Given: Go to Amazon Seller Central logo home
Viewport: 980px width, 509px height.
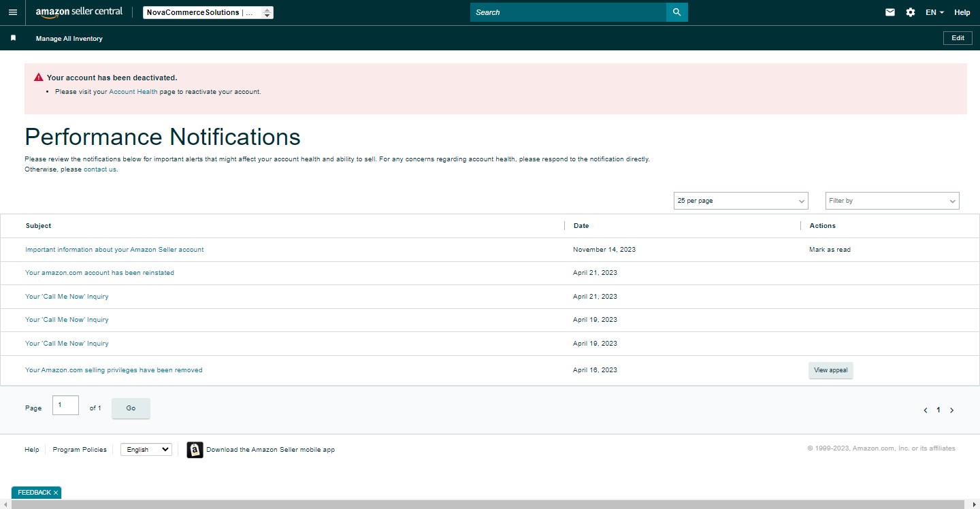Looking at the screenshot, I should pyautogui.click(x=79, y=12).
